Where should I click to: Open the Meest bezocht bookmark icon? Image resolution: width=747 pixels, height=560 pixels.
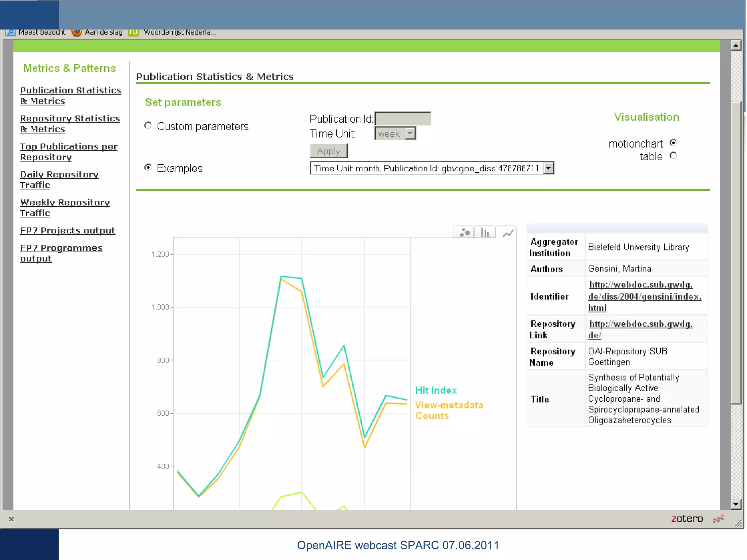[11, 32]
